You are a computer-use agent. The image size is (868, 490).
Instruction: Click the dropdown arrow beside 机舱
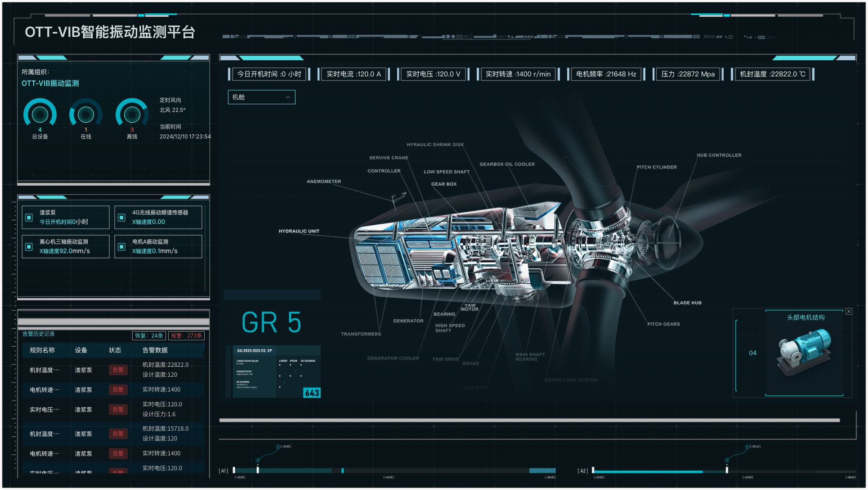pos(288,97)
